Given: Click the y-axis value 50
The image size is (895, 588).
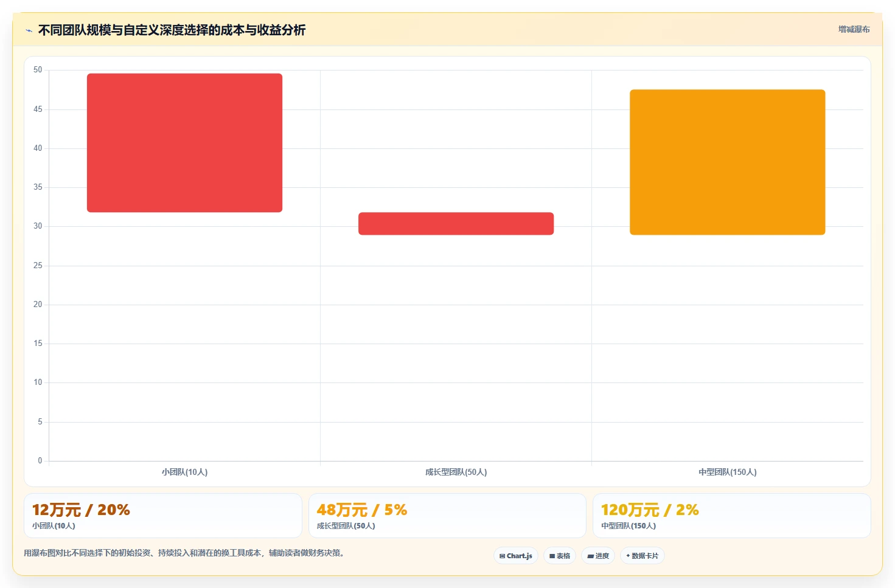Looking at the screenshot, I should click(38, 70).
